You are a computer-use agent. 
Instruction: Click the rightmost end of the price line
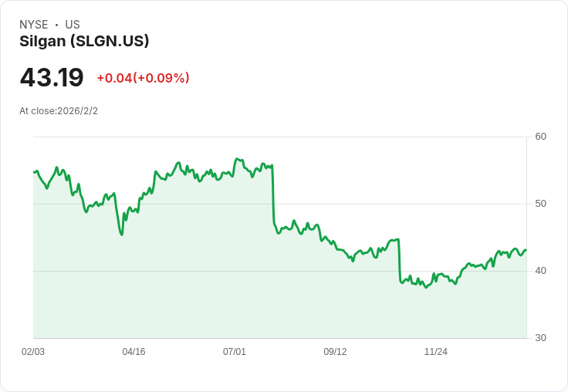tap(526, 250)
